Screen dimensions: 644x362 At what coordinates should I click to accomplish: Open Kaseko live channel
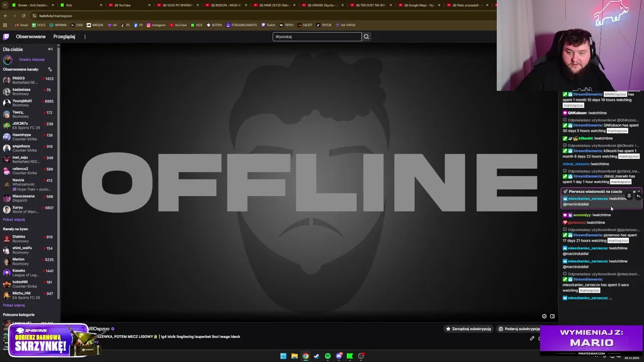[29, 273]
